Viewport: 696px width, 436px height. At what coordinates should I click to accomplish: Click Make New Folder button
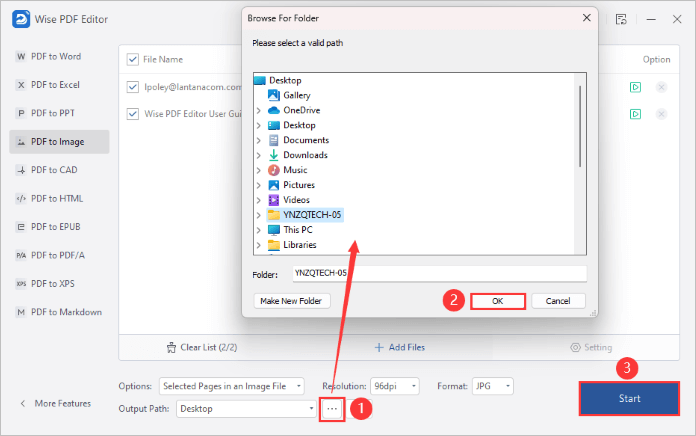click(291, 301)
